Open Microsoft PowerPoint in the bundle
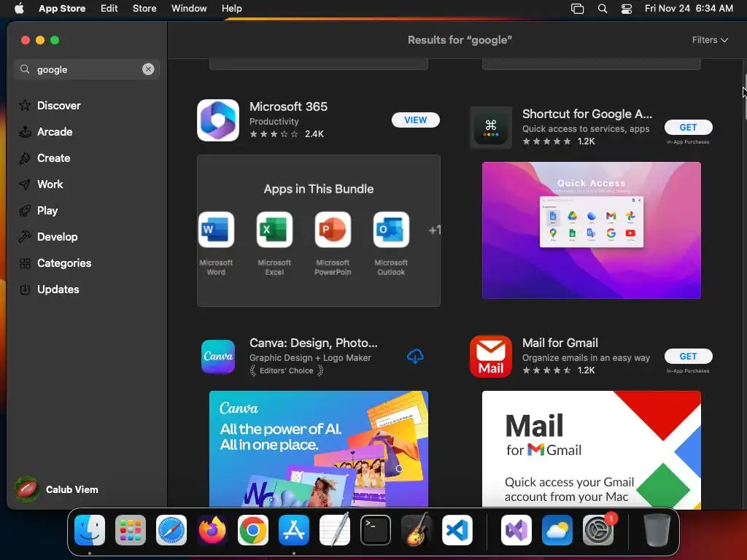 pyautogui.click(x=333, y=230)
